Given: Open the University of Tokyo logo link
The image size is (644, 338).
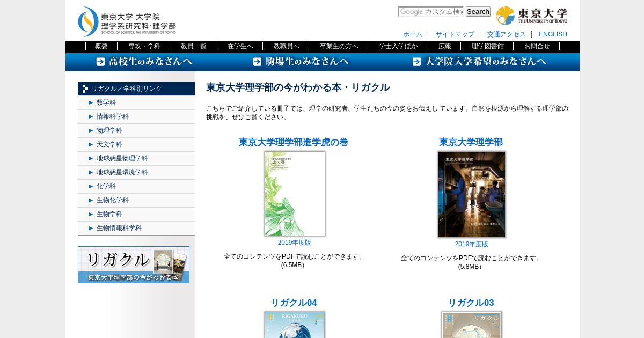Looking at the screenshot, I should pos(531,16).
